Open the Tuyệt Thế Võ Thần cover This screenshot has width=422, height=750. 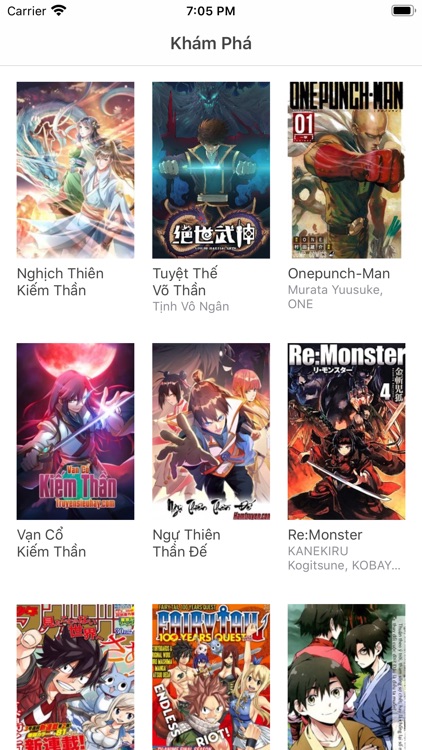pyautogui.click(x=211, y=170)
